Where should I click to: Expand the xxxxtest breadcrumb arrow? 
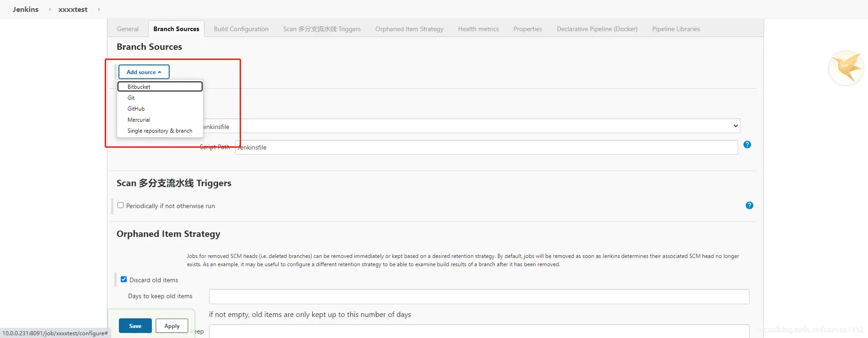point(99,9)
